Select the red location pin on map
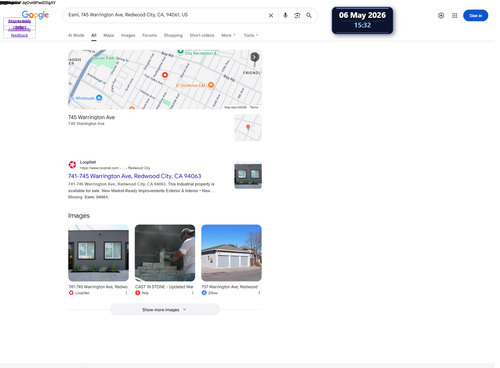Image resolution: width=500 pixels, height=368 pixels. [x=165, y=75]
